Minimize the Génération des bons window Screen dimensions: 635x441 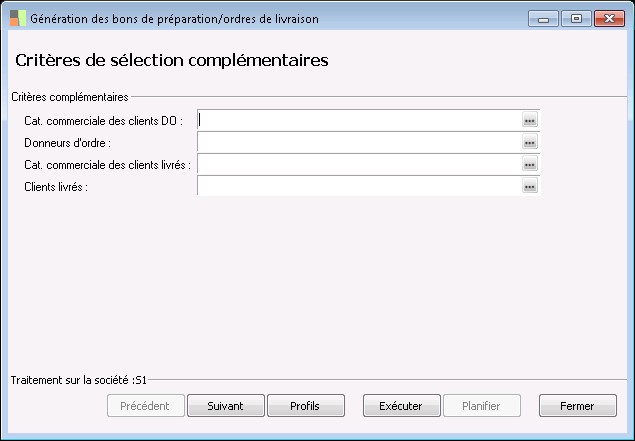[x=543, y=18]
